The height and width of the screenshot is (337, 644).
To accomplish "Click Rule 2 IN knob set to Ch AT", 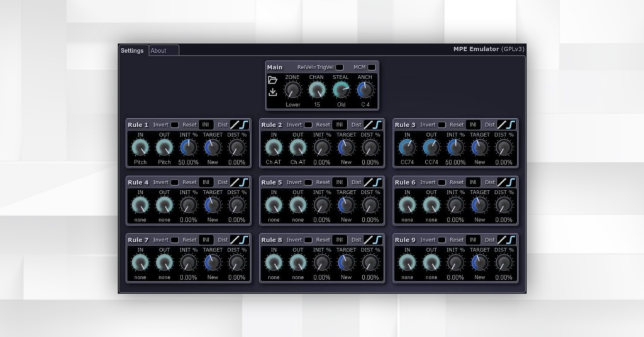I will point(274,148).
